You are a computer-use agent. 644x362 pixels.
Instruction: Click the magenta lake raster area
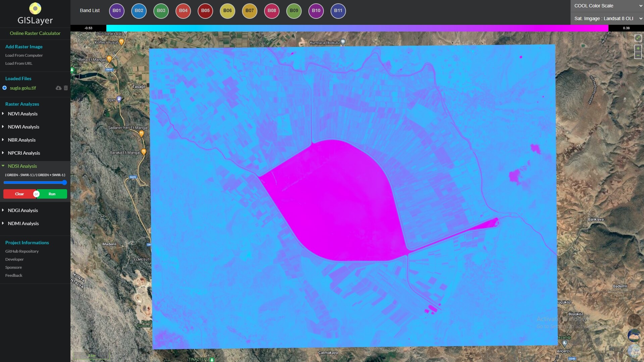336,201
